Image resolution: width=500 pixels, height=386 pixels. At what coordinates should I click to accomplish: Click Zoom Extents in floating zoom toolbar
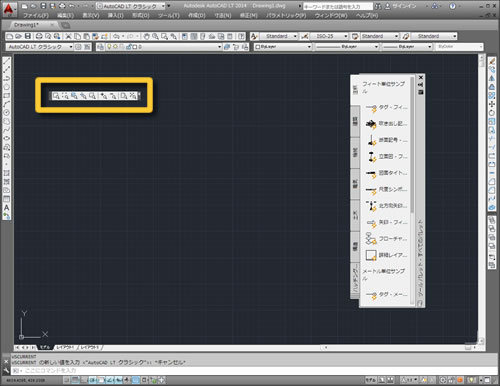pos(133,96)
